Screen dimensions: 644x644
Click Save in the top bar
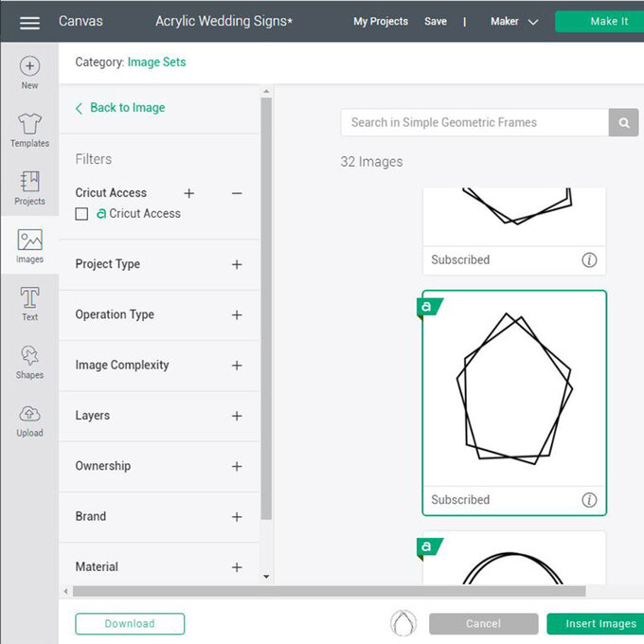point(436,21)
